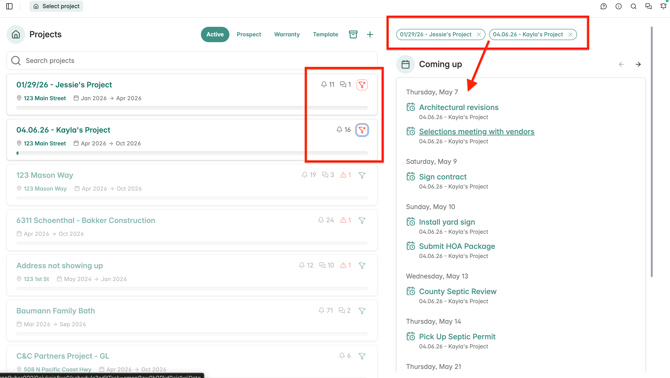The width and height of the screenshot is (670, 378).
Task: Switch to the Warranty tab
Action: pyautogui.click(x=287, y=34)
